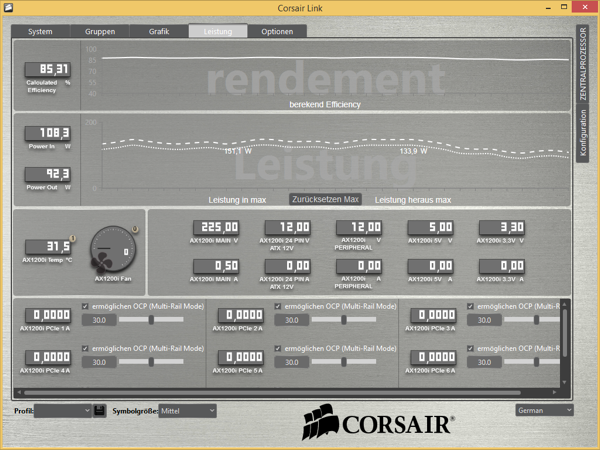The height and width of the screenshot is (450, 600).
Task: Click the Zurücksetzen Max button
Action: point(325,199)
